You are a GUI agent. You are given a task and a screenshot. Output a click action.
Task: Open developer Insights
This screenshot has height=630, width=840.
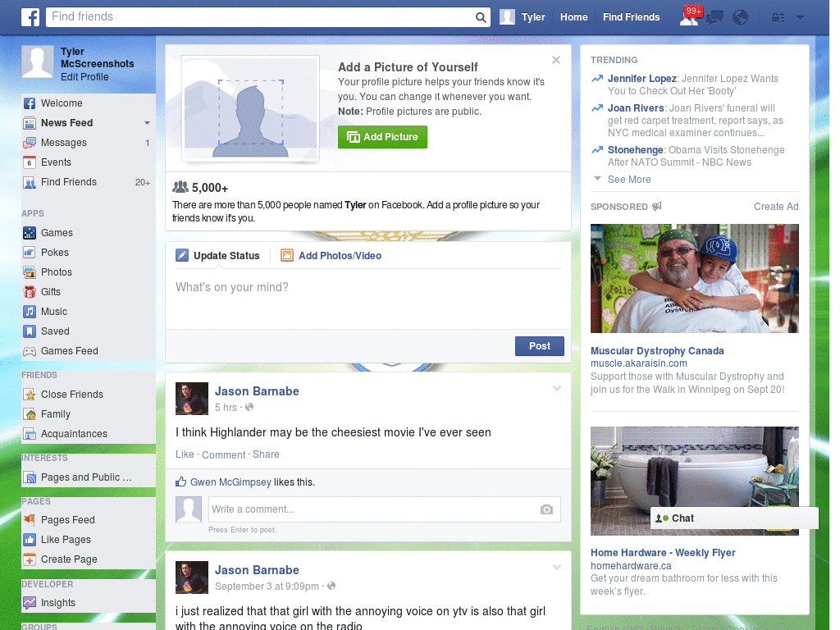pyautogui.click(x=89, y=603)
